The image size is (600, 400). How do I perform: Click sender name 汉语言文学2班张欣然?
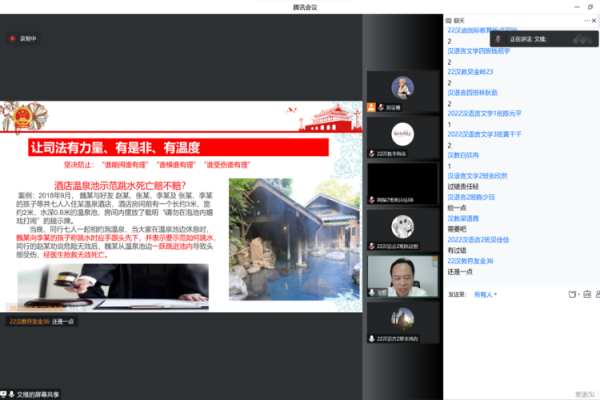478,176
